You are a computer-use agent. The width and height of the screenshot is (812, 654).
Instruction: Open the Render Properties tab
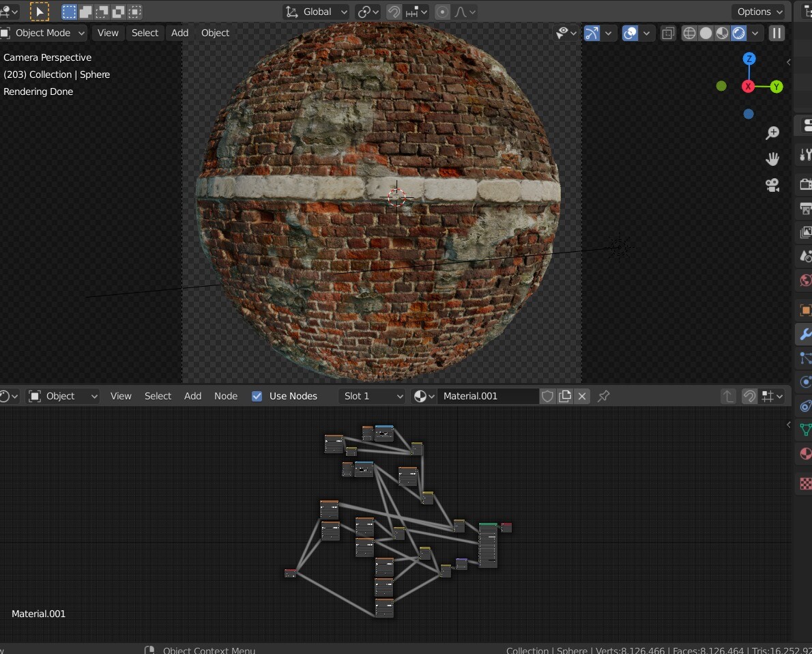pos(804,184)
